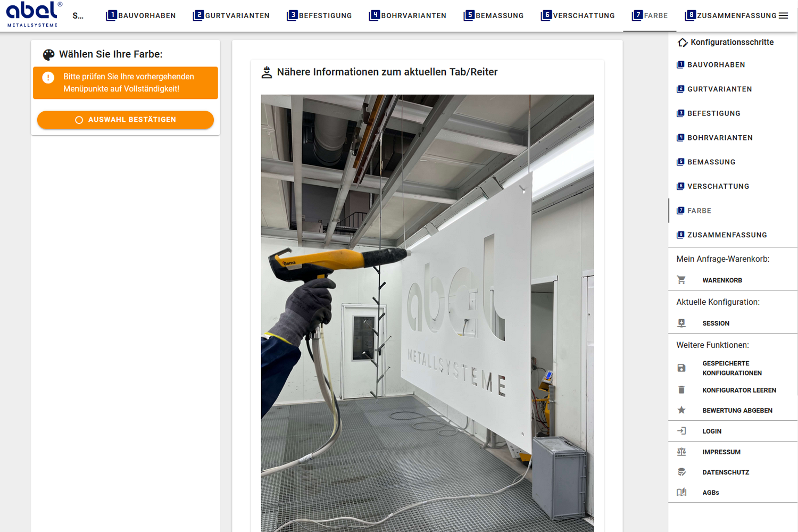Image resolution: width=798 pixels, height=532 pixels.
Task: Open the Session link
Action: click(716, 323)
